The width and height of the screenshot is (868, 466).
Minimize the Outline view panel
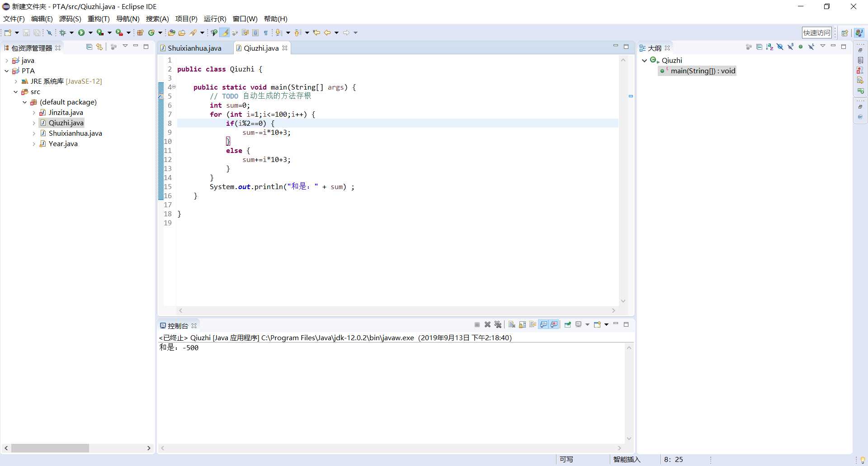click(833, 46)
